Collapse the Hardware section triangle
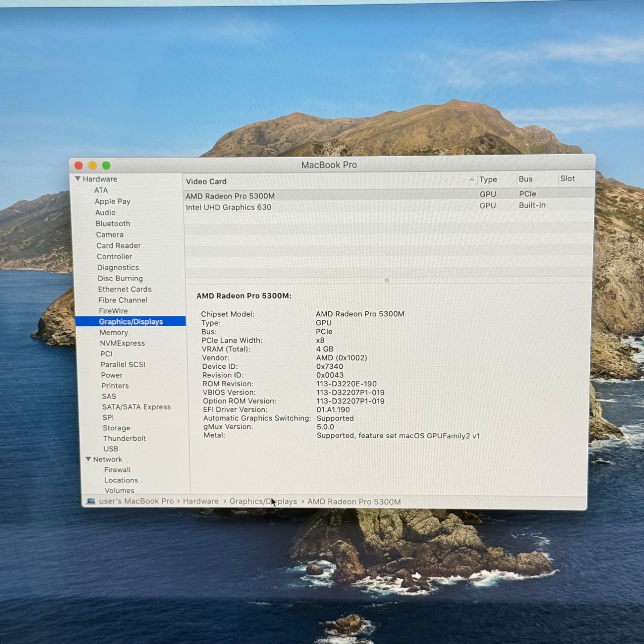644x644 pixels. tap(78, 179)
